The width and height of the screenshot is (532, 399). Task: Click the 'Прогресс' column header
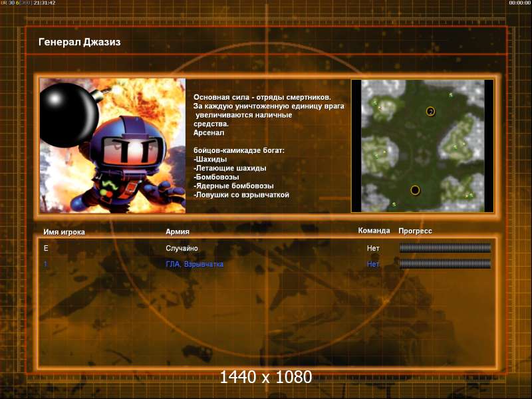point(415,231)
